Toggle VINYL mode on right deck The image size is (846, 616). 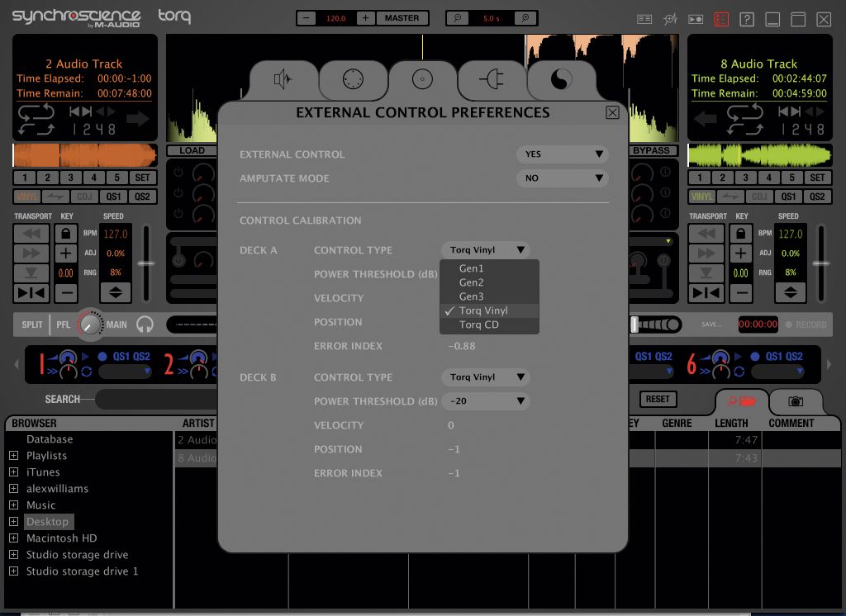(x=701, y=197)
